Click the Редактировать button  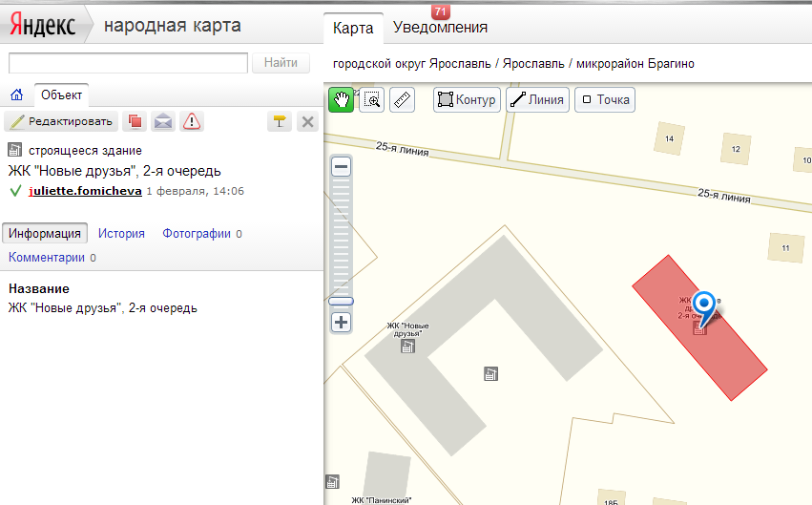pyautogui.click(x=61, y=121)
